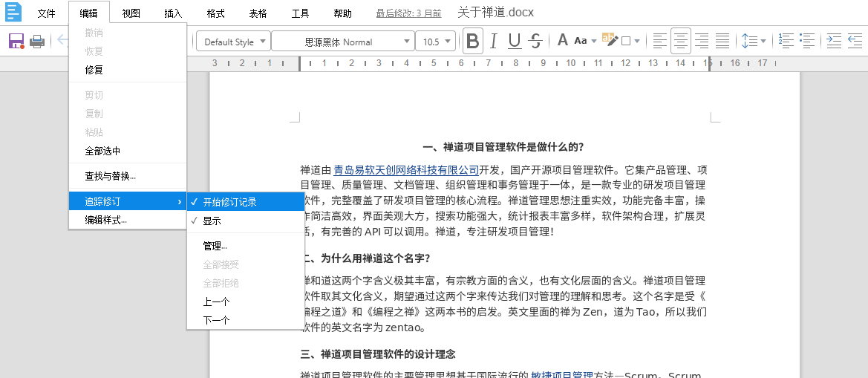
Task: Click heading 一、禅道项目管理软件是做什么的?
Action: tap(503, 147)
